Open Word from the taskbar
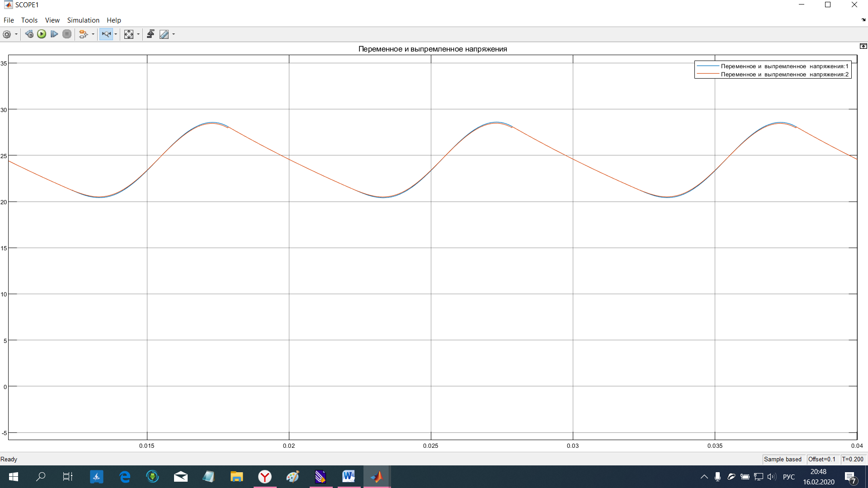868x488 pixels. [x=348, y=476]
